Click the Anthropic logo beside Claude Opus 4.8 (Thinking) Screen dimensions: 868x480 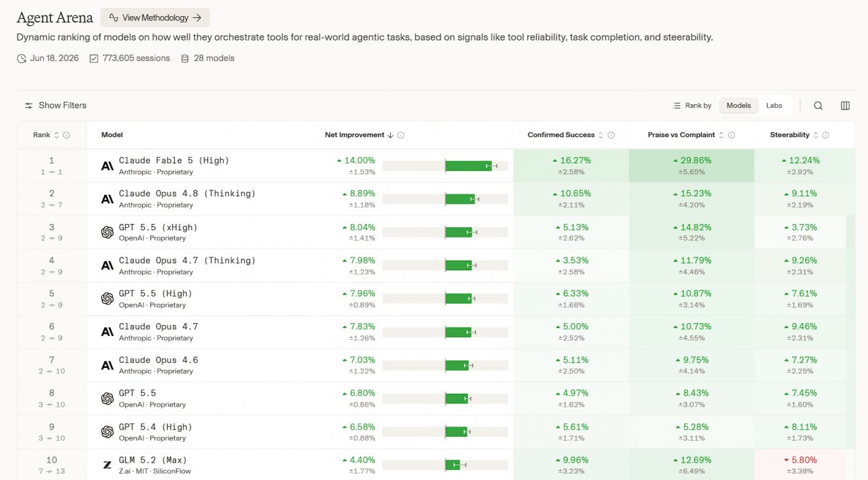(107, 199)
